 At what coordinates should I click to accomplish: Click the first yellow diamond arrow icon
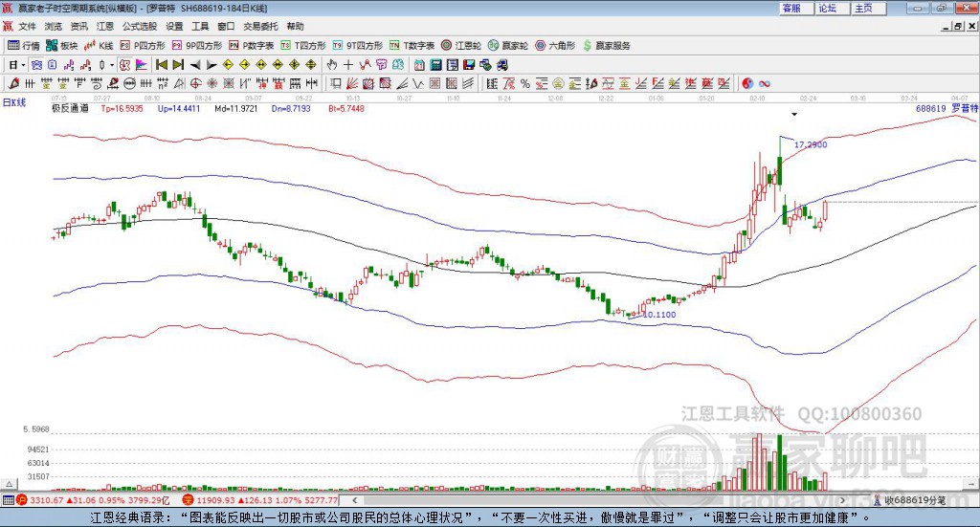point(228,65)
